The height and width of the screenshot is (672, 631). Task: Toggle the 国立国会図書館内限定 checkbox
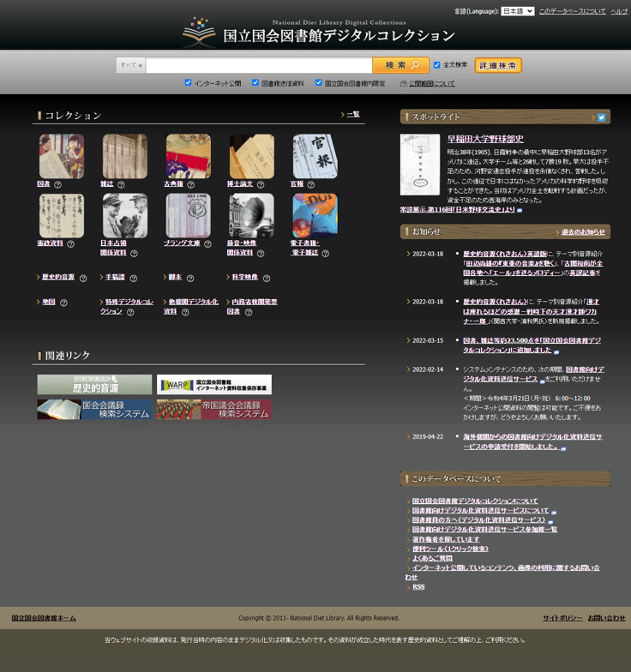(x=319, y=82)
